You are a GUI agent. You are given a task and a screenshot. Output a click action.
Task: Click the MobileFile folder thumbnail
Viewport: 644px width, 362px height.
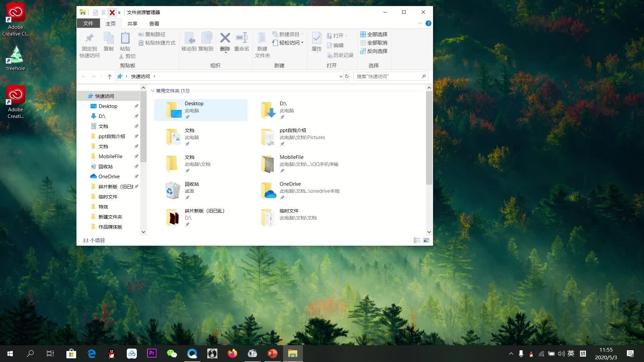click(x=268, y=164)
